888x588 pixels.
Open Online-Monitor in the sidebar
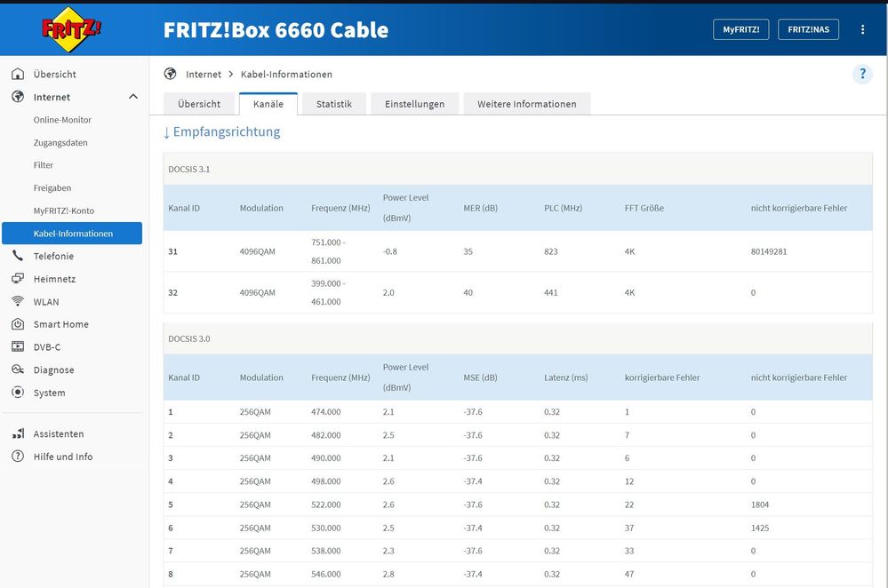(62, 120)
